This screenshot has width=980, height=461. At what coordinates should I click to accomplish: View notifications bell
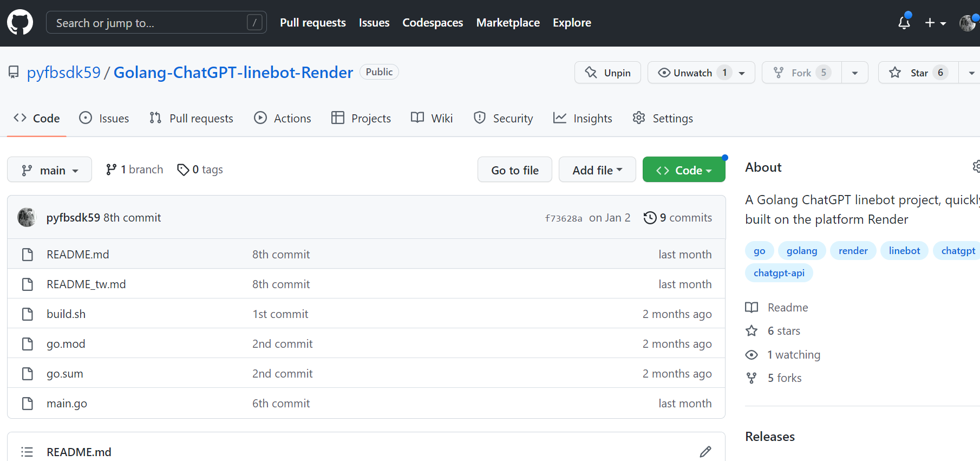(x=904, y=22)
